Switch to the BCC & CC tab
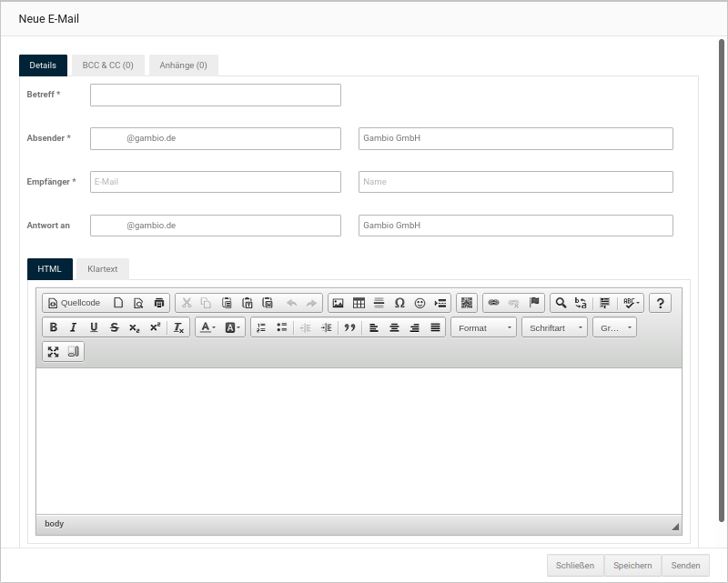The width and height of the screenshot is (728, 583). (x=107, y=65)
